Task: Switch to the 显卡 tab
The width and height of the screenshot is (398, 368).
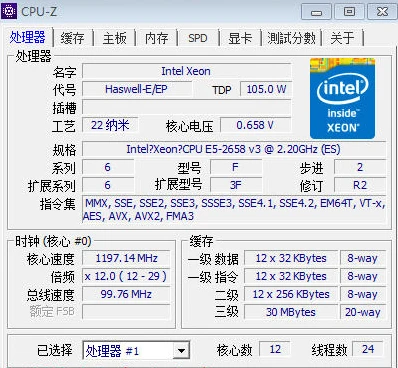Action: [240, 38]
